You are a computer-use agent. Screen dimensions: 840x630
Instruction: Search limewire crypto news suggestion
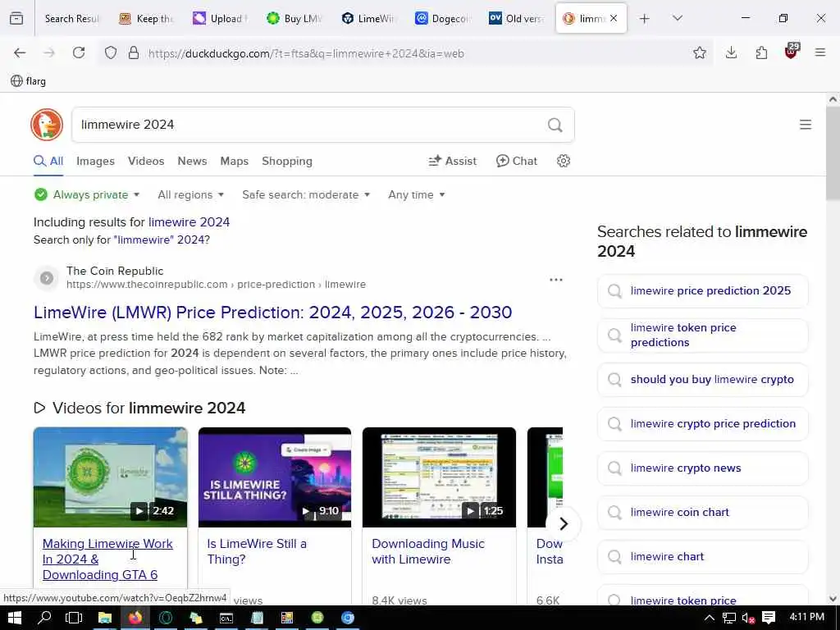[x=702, y=468]
